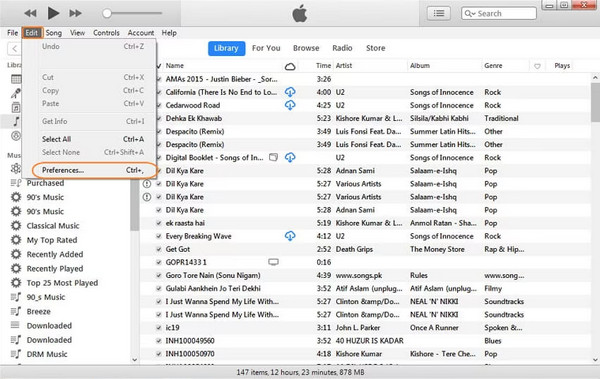Image resolution: width=600 pixels, height=379 pixels.
Task: Download Every Breaking Wave via cloud icon
Action: pyautogui.click(x=290, y=236)
